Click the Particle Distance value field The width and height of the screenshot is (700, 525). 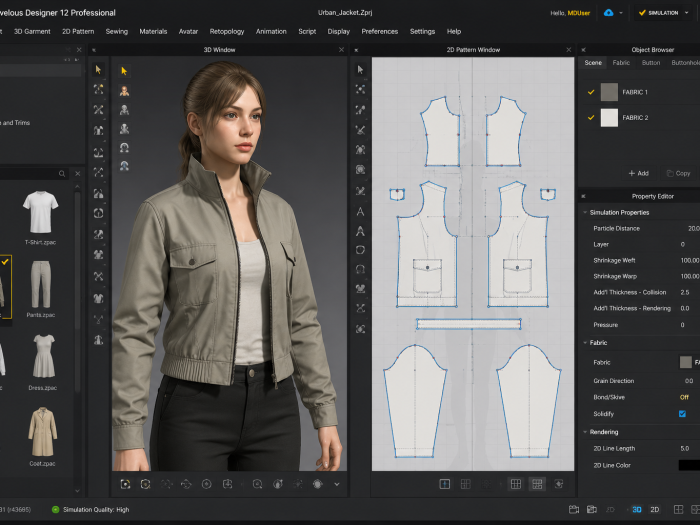click(692, 228)
